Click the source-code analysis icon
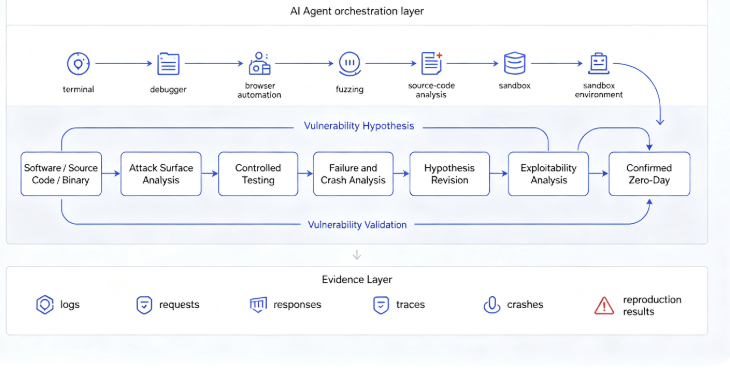 432,63
